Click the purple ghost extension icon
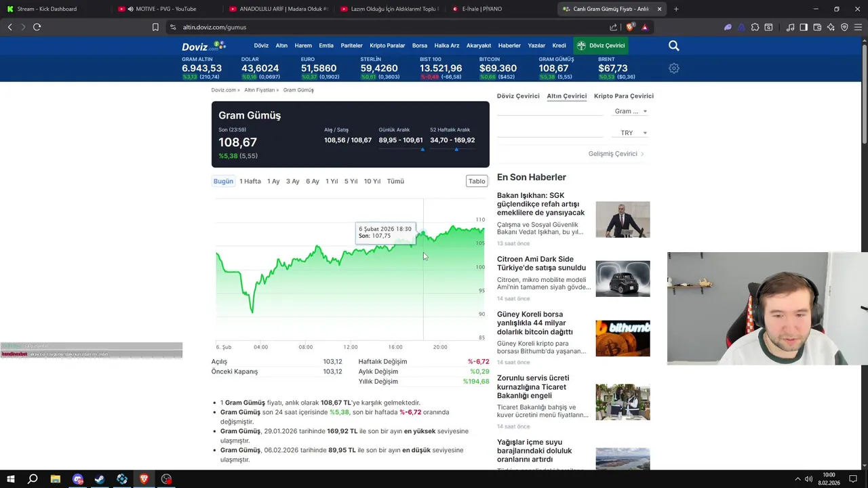Screen dimensions: 868x488 pos(728,27)
